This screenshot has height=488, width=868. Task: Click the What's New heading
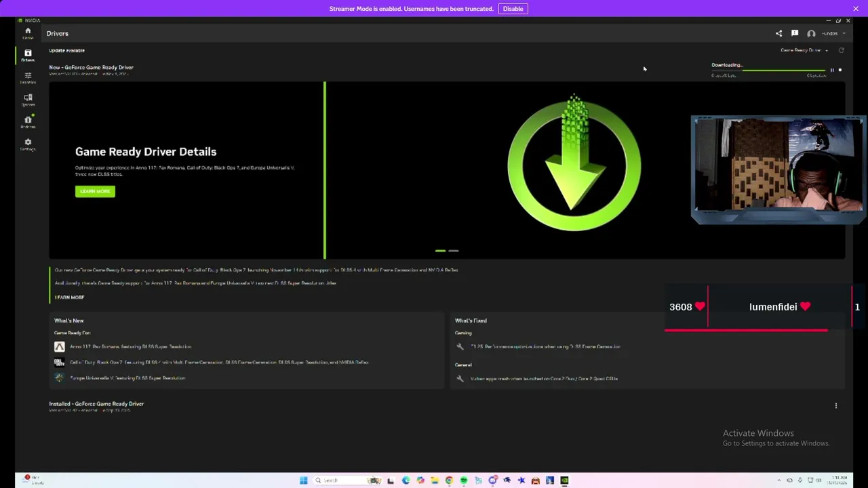click(69, 321)
